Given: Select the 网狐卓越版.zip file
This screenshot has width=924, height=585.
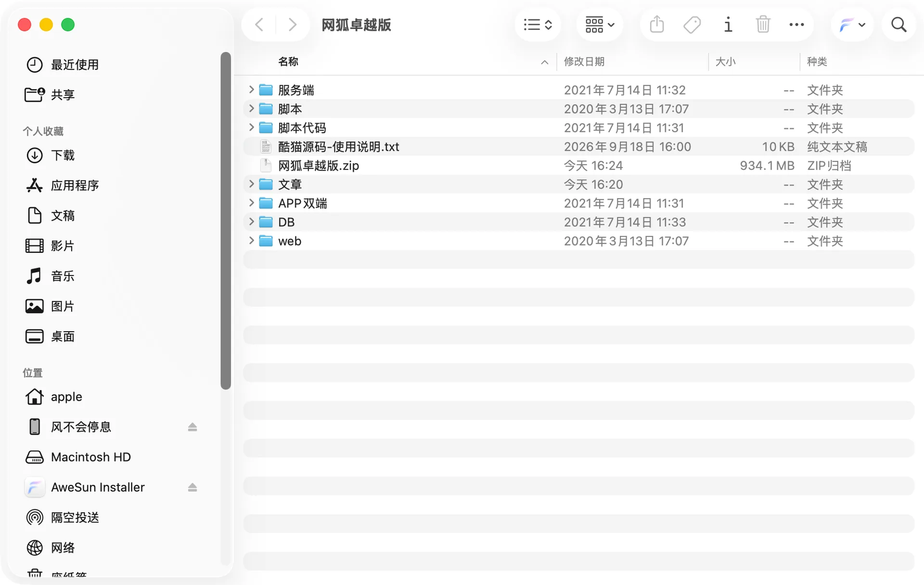Looking at the screenshot, I should pyautogui.click(x=578, y=165).
